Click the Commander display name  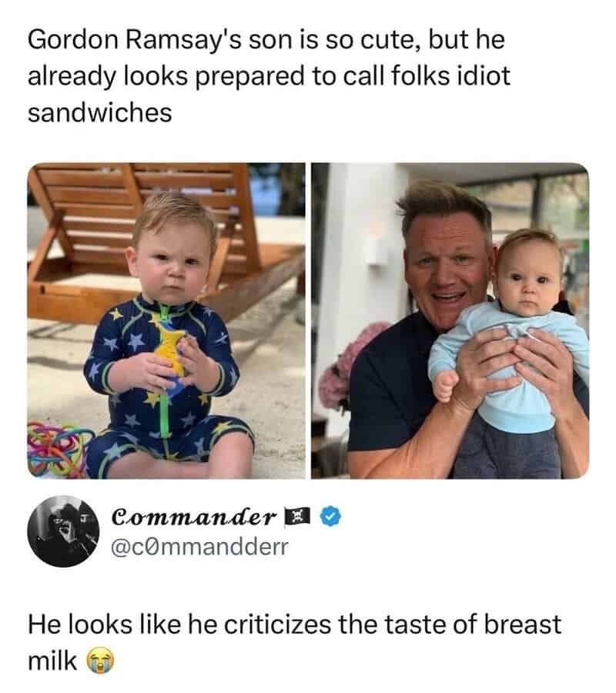click(192, 517)
